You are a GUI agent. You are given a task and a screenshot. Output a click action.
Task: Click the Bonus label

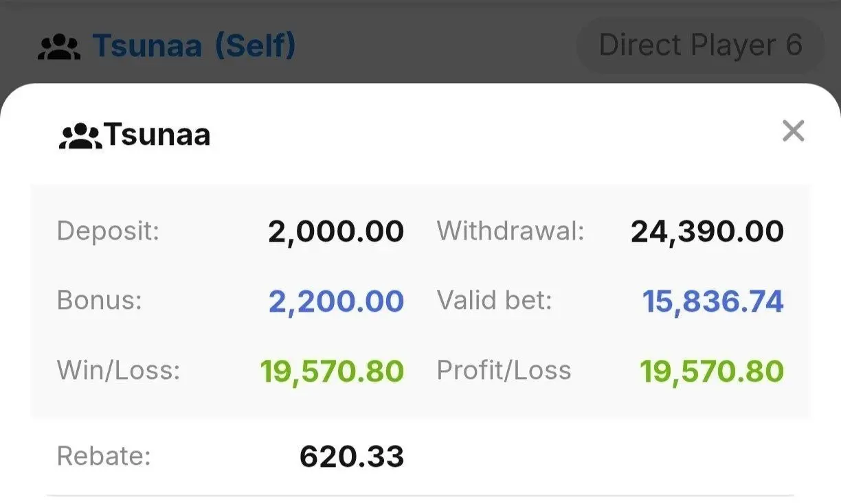(100, 301)
